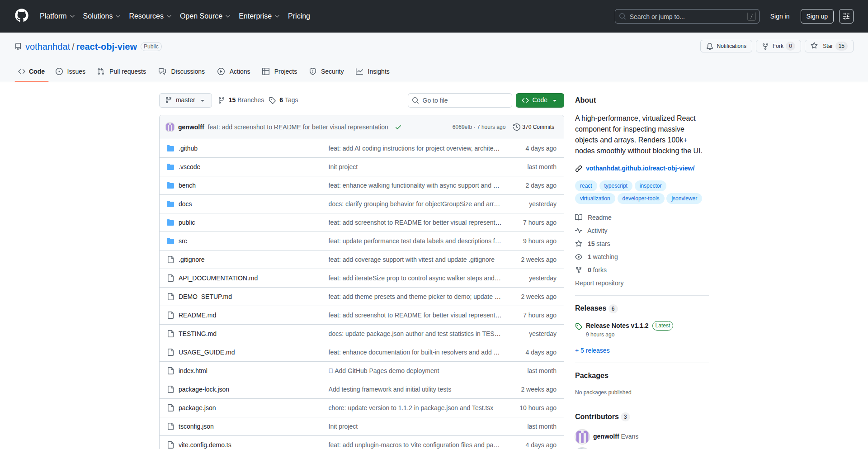
Task: Click the Sign up button
Action: 816,16
